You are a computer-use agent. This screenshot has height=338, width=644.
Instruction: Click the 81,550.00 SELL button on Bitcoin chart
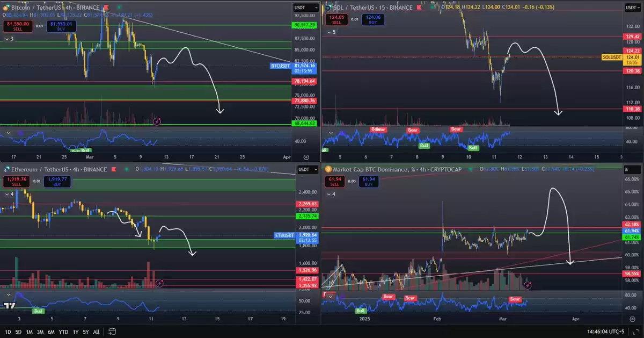17,26
